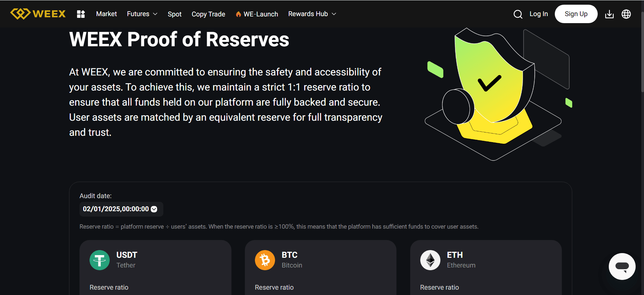Click the BTC Bitcoin coin icon
This screenshot has height=295, width=644.
265,260
